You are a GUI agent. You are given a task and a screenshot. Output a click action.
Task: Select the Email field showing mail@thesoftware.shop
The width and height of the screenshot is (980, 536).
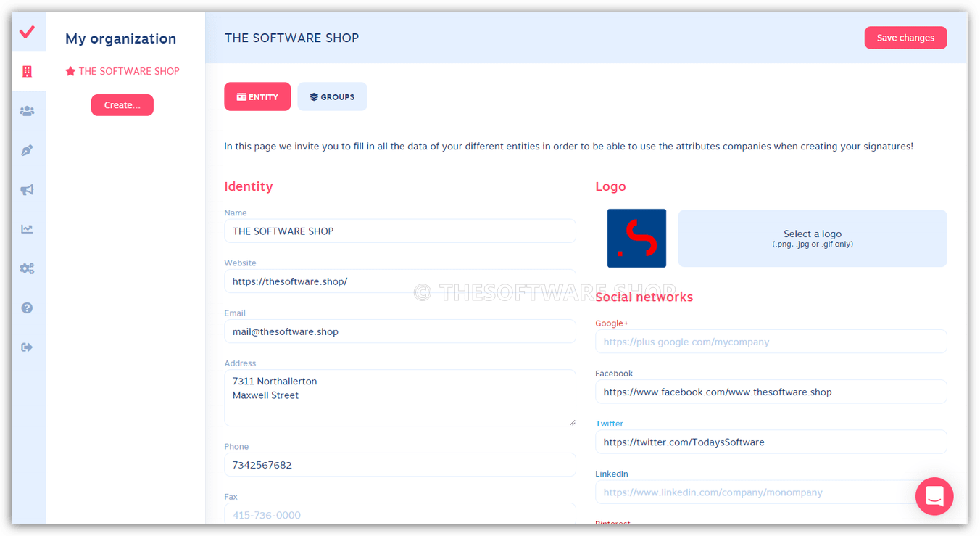click(399, 331)
